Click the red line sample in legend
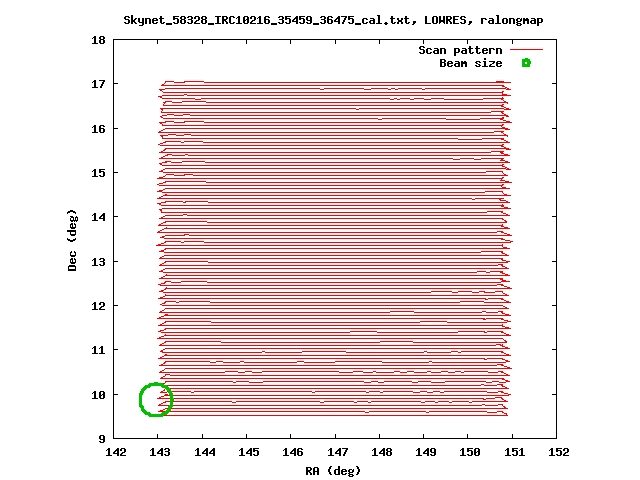The height and width of the screenshot is (480, 640). (x=527, y=49)
